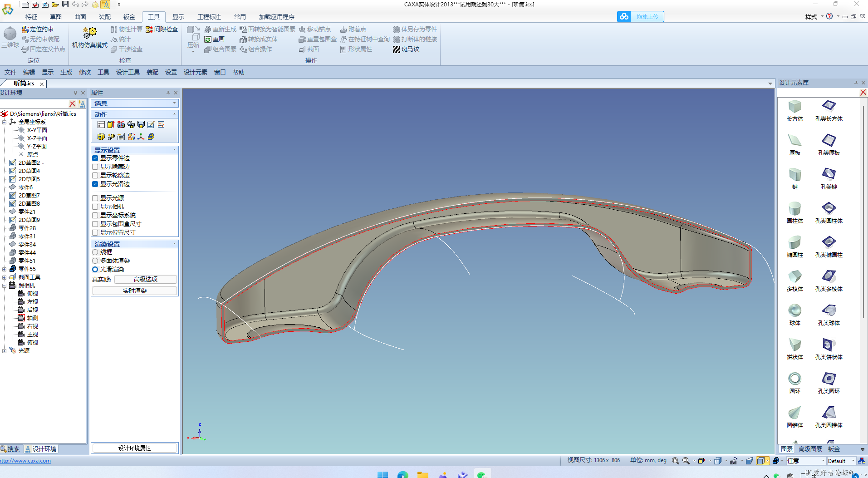Switch to the 钣金 ribbon tab
Image resolution: width=868 pixels, height=478 pixels.
tap(129, 17)
